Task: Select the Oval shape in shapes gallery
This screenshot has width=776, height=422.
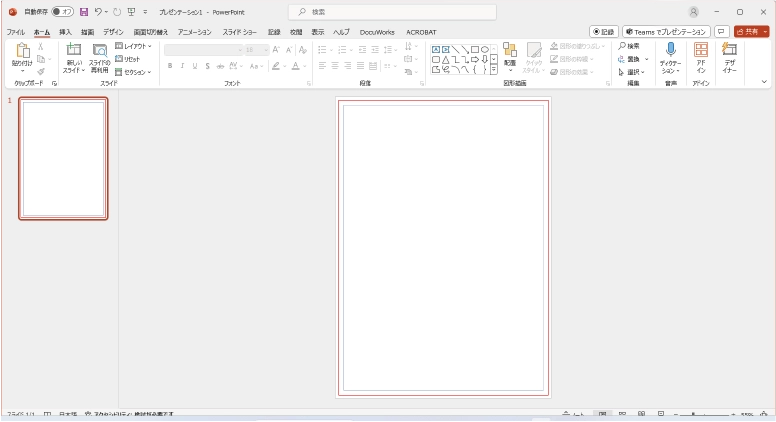Action: [485, 49]
